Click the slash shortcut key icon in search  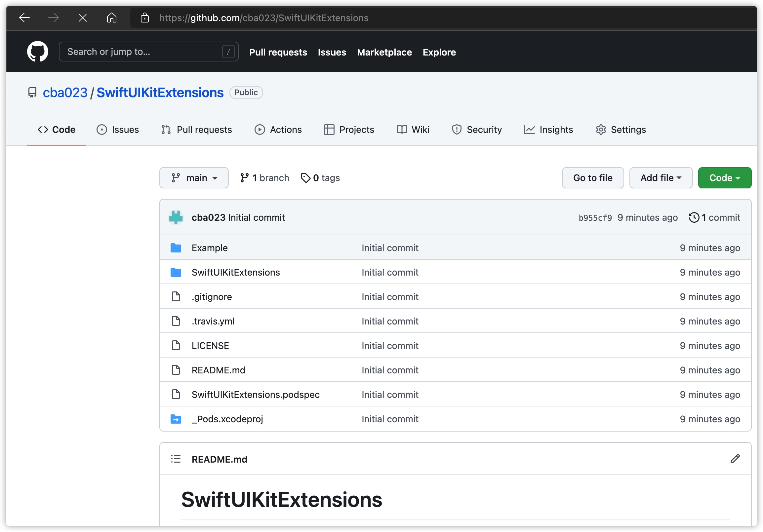tap(228, 52)
